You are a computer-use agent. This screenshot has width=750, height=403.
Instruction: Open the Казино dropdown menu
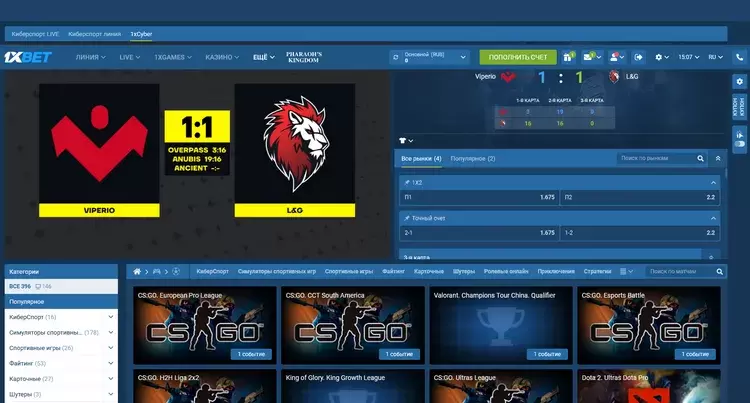point(222,57)
